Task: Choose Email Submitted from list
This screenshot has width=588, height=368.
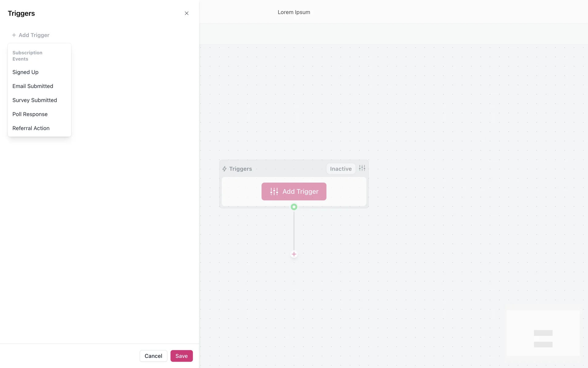Action: 33,86
